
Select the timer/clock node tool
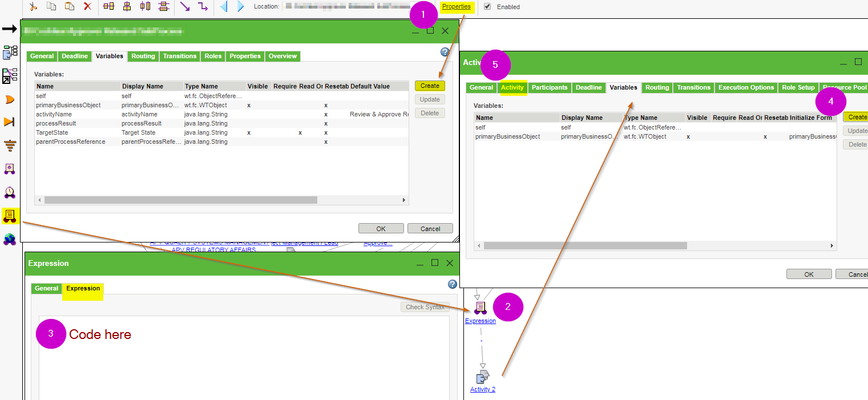pos(10,192)
